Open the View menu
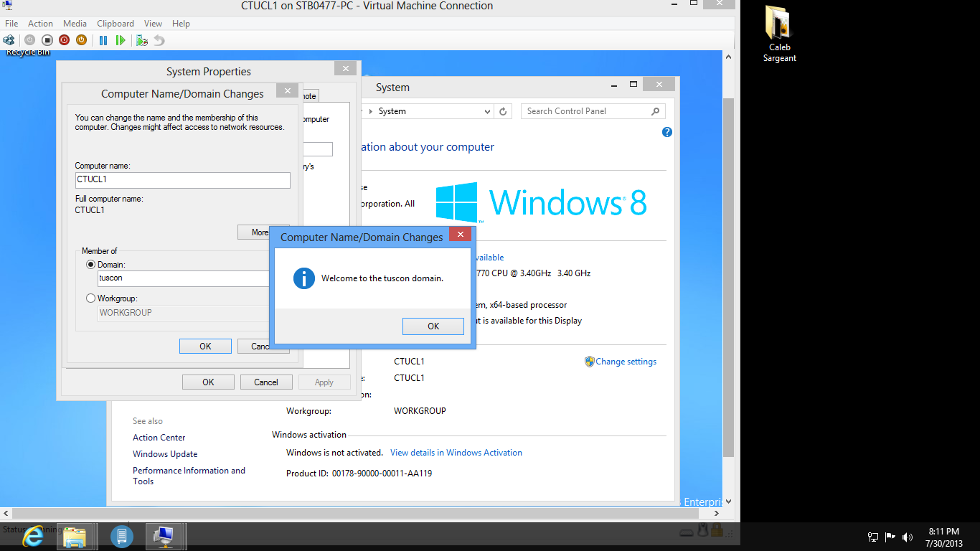Image resolution: width=980 pixels, height=551 pixels. 153,24
